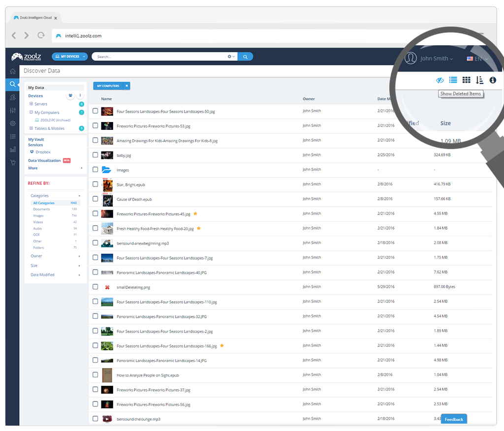
Task: Check box for Star, Bright.epub
Action: coord(95,184)
